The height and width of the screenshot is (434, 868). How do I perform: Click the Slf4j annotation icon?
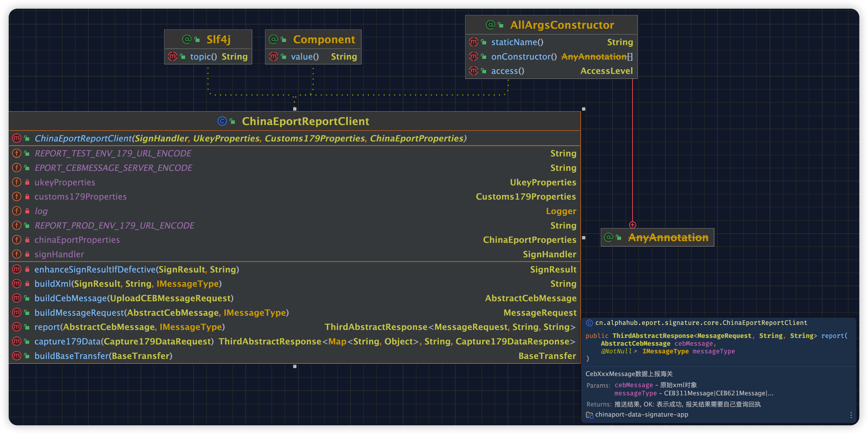(x=186, y=39)
